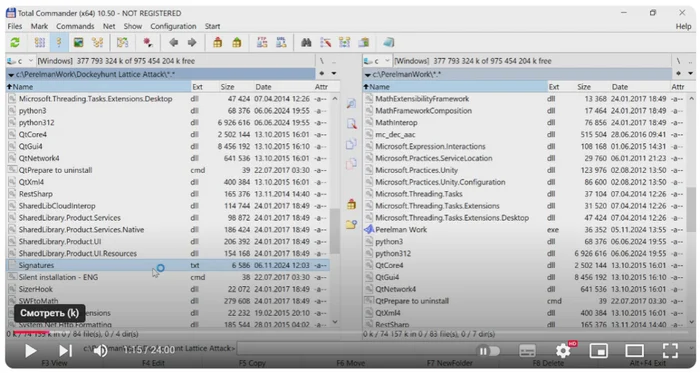Toggle the autoplay switch in the player
Image resolution: width=700 pixels, height=373 pixels.
[489, 351]
